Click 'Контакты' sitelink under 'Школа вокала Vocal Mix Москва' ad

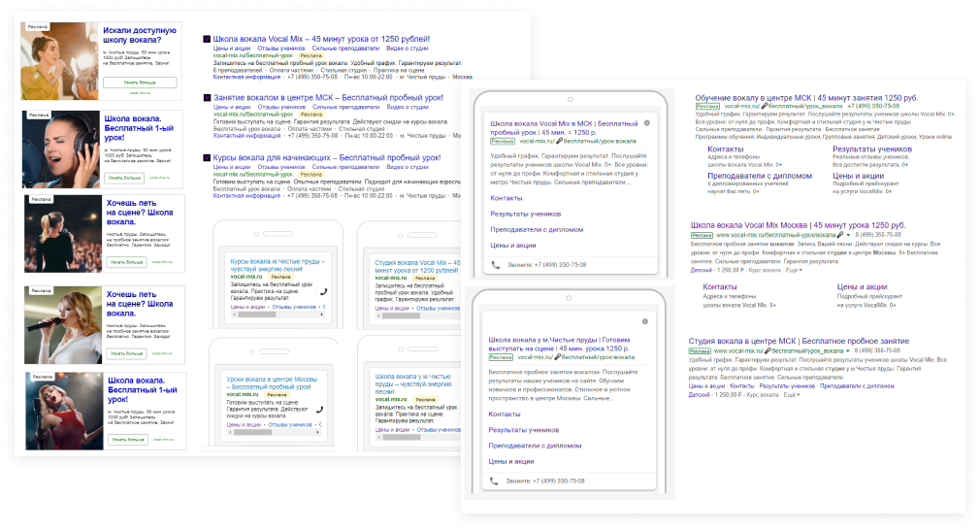720,286
